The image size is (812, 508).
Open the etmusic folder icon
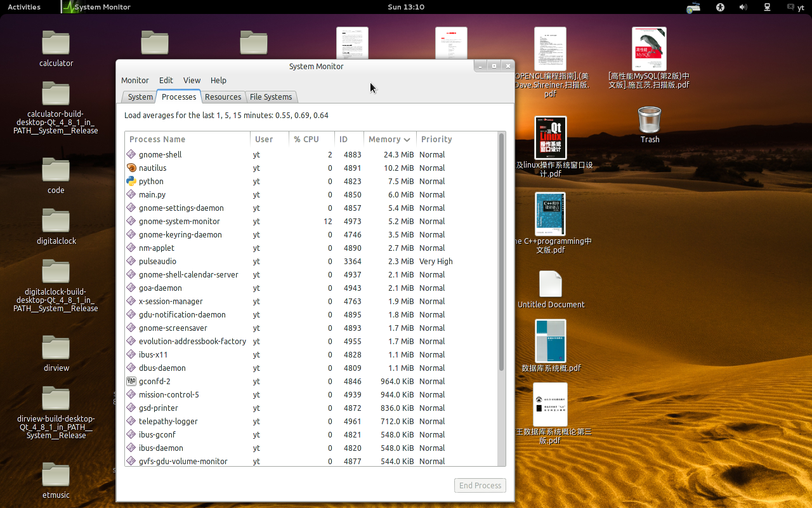point(56,474)
